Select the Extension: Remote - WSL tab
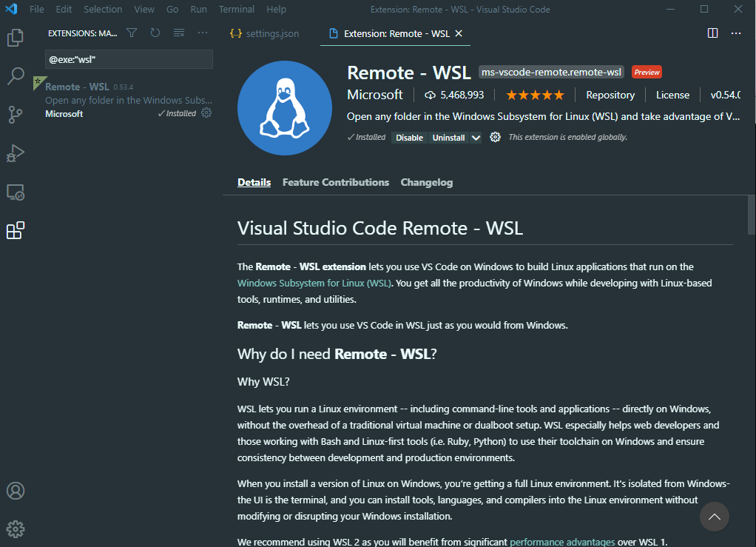 point(395,33)
